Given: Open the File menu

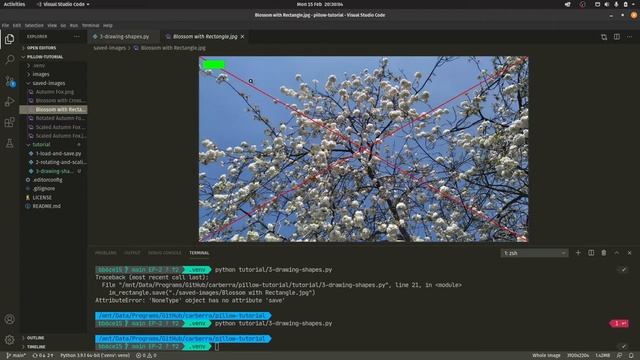Looking at the screenshot, I should tap(5, 25).
